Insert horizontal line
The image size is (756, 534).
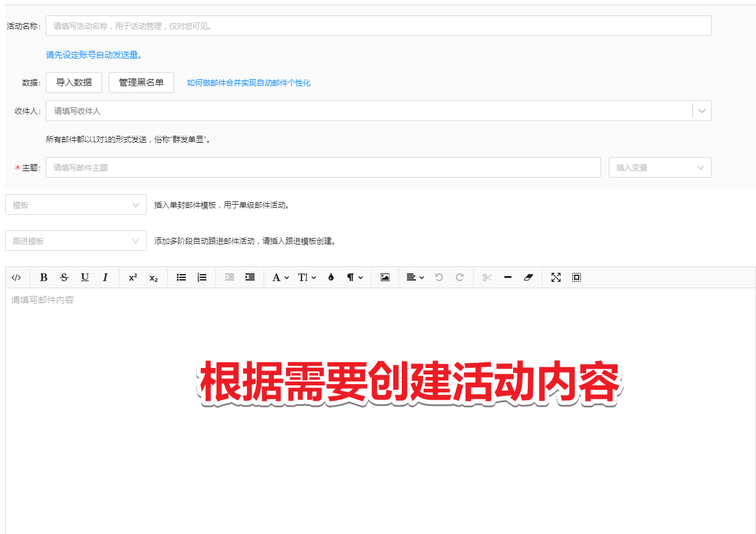508,277
